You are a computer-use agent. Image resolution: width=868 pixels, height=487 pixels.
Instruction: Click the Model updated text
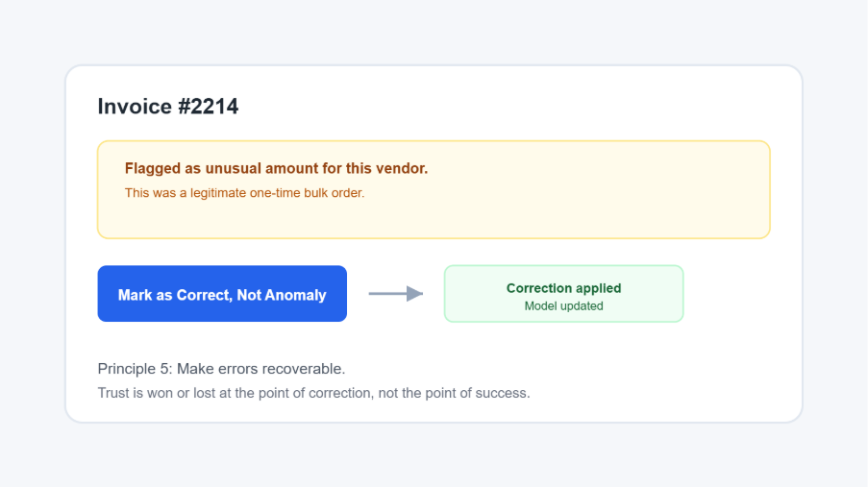(563, 306)
